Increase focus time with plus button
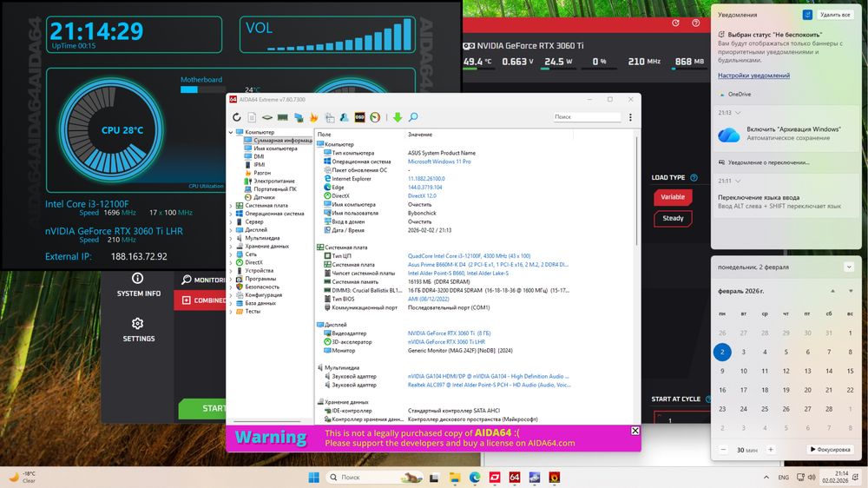 coord(770,449)
